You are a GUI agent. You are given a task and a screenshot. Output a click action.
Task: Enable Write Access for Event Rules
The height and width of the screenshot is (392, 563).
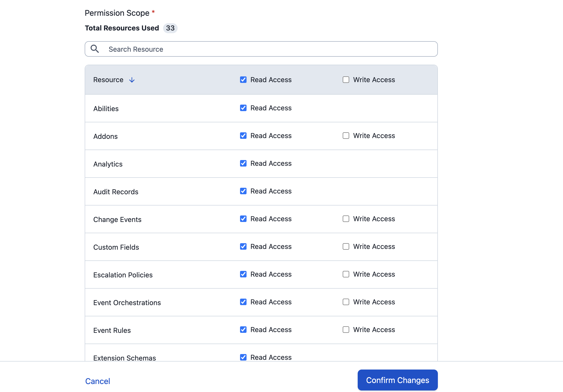346,330
